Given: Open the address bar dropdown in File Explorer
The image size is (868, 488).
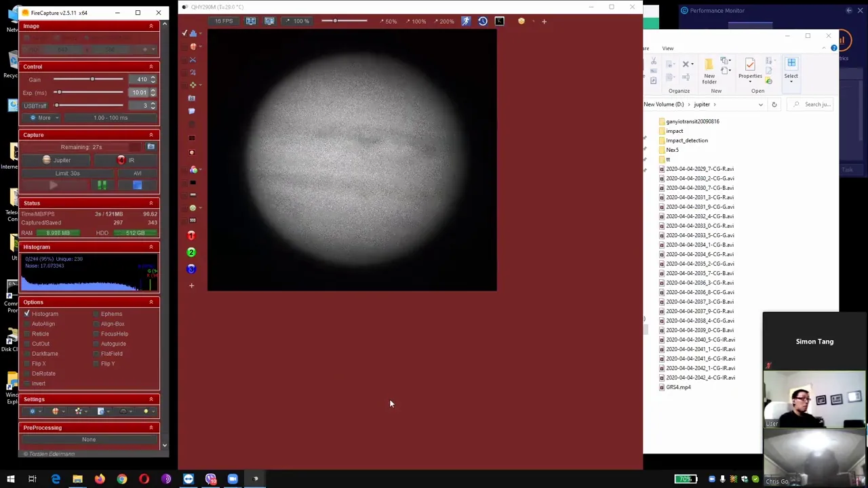Looking at the screenshot, I should [760, 104].
